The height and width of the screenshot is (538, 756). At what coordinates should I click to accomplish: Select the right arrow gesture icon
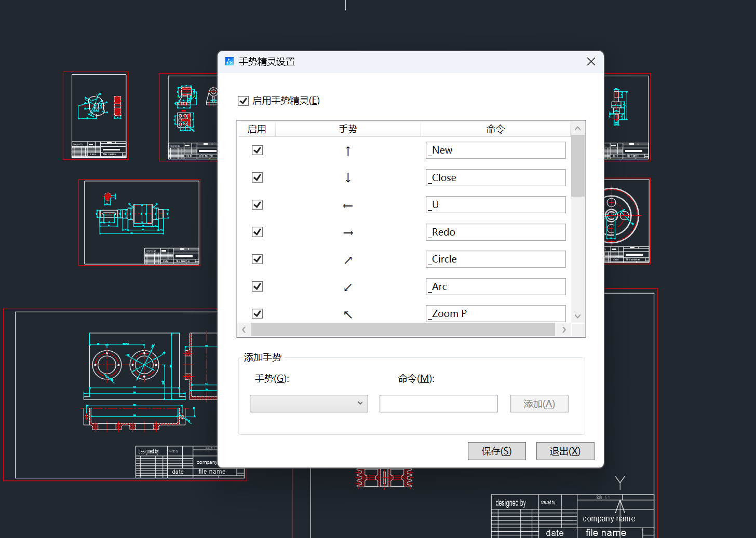coord(348,233)
